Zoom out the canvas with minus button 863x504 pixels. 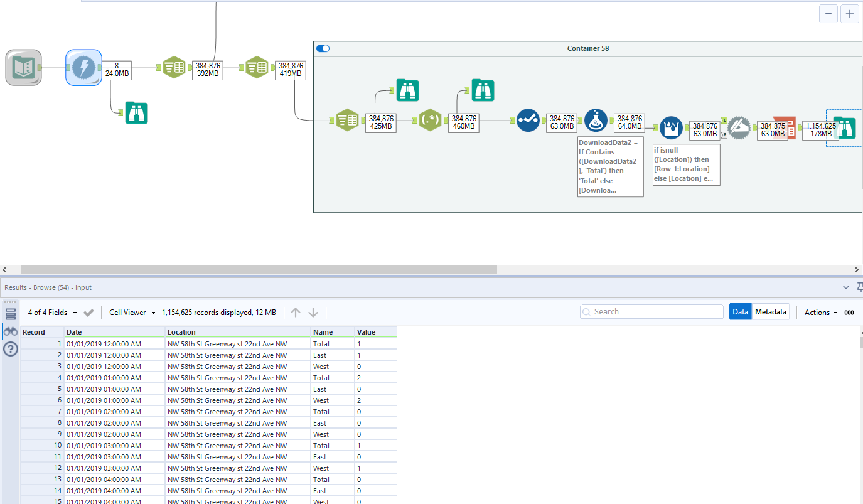pyautogui.click(x=828, y=14)
